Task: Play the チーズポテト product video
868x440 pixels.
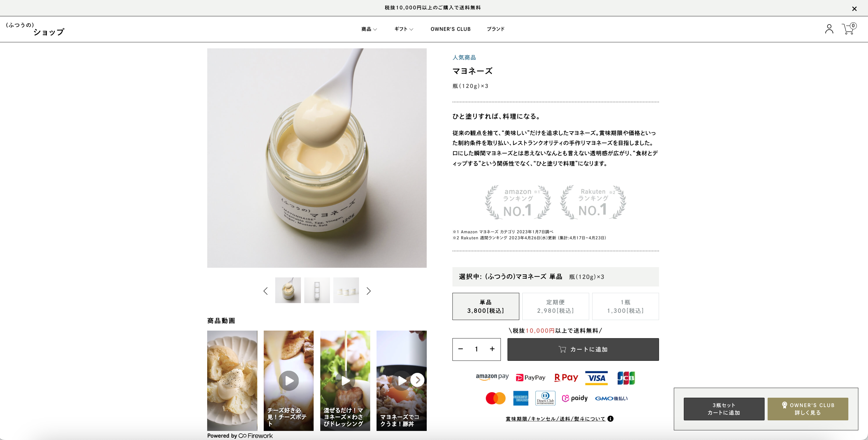Action: coord(289,380)
